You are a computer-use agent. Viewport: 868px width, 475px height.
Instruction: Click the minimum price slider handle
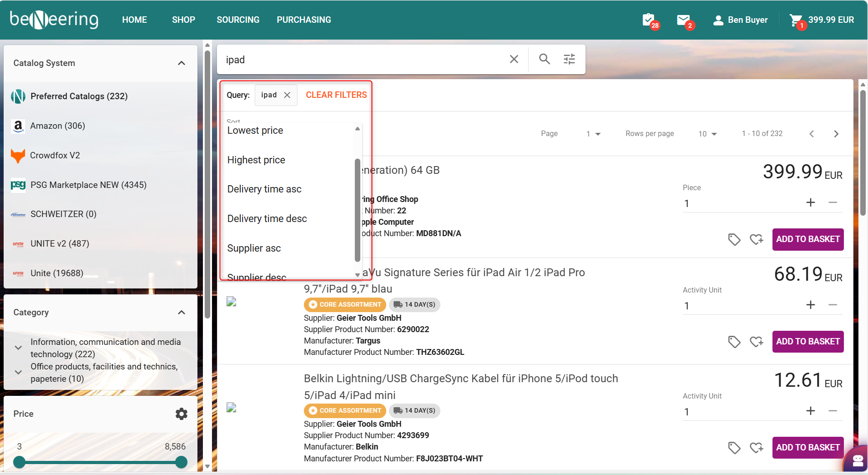(19, 462)
